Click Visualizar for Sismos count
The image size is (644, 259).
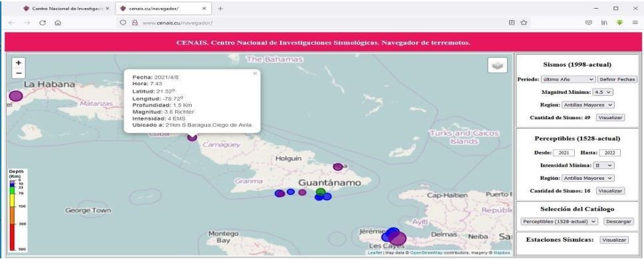610,118
